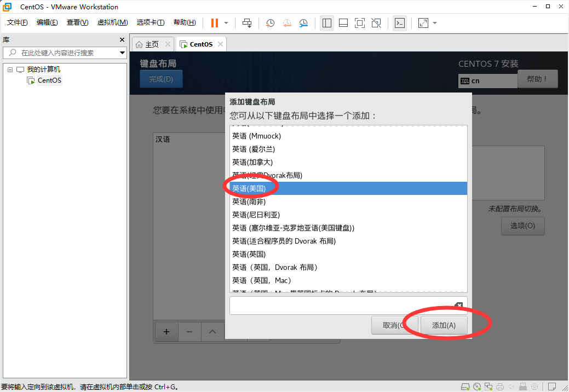Select 英语 (Mmuock) layout
Screen dimensions: 569x392
[348, 136]
